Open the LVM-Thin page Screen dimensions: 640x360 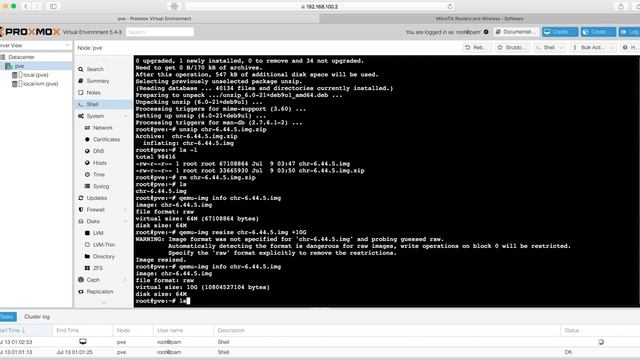point(104,245)
